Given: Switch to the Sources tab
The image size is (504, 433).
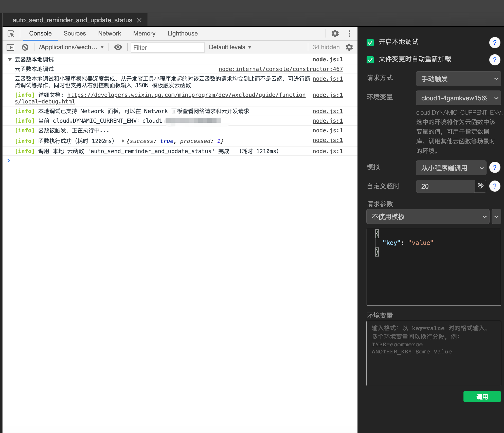Looking at the screenshot, I should pyautogui.click(x=75, y=33).
